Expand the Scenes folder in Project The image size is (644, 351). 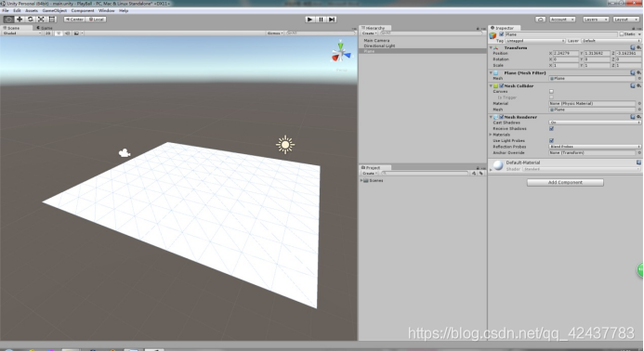(361, 181)
